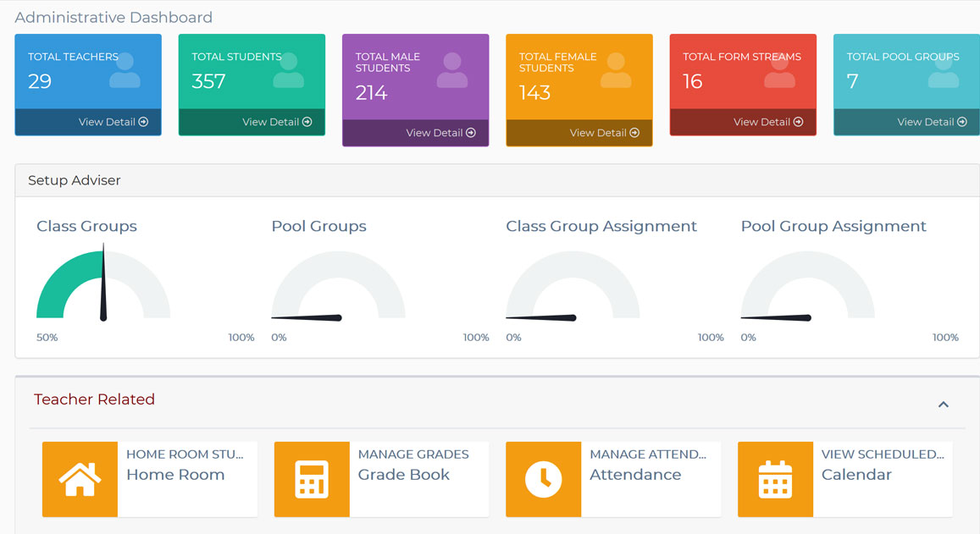The height and width of the screenshot is (534, 980).
Task: Click the Home Room label text
Action: [x=175, y=475]
